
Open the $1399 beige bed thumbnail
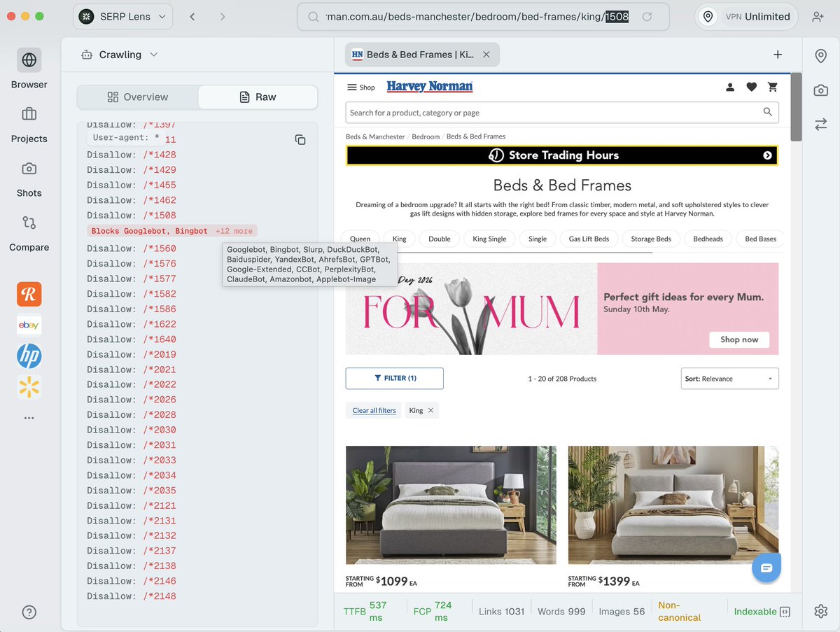click(x=673, y=505)
